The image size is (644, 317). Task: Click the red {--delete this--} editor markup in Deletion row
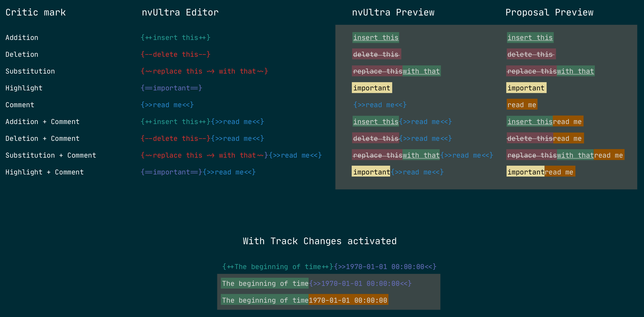[x=175, y=54]
